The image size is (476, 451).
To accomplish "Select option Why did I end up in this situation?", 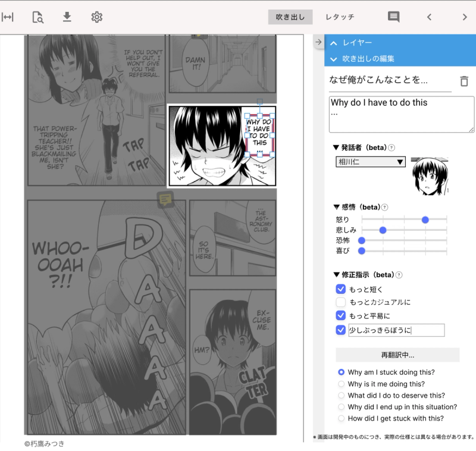I will pos(341,407).
